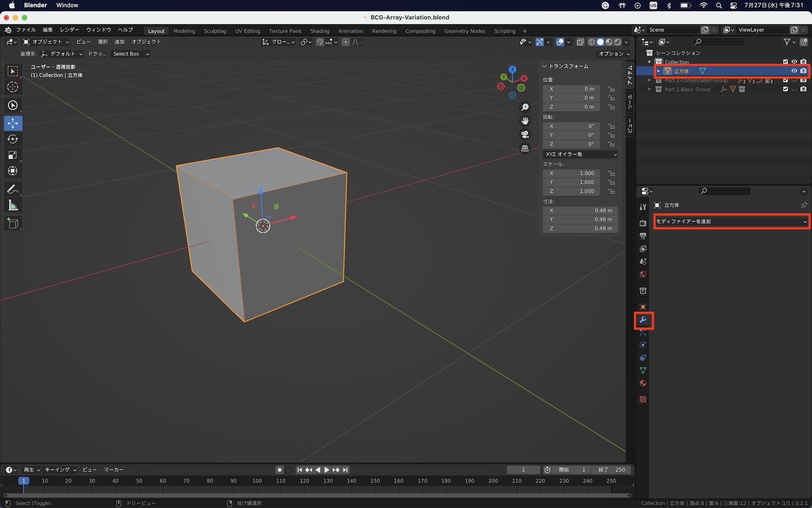This screenshot has width=812, height=508.
Task: Click the Scale X value slider
Action: point(571,173)
